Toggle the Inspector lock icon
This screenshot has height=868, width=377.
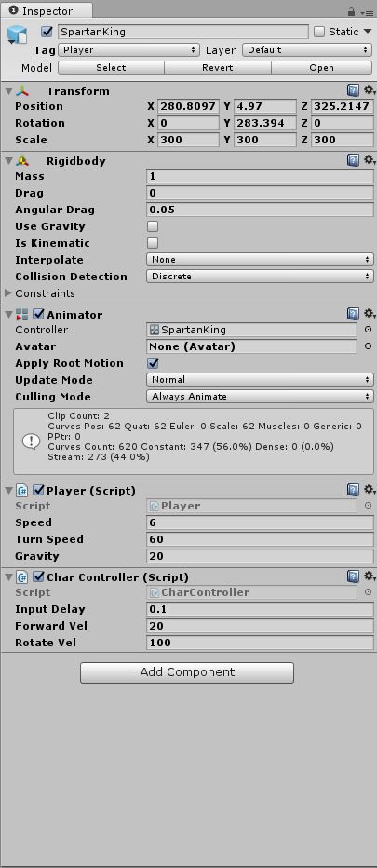(352, 11)
